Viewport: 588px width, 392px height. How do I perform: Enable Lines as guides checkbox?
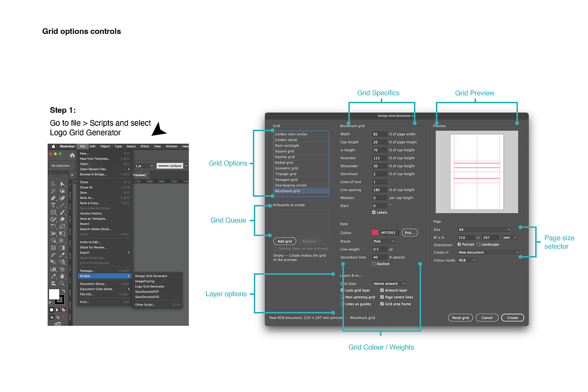tap(343, 304)
